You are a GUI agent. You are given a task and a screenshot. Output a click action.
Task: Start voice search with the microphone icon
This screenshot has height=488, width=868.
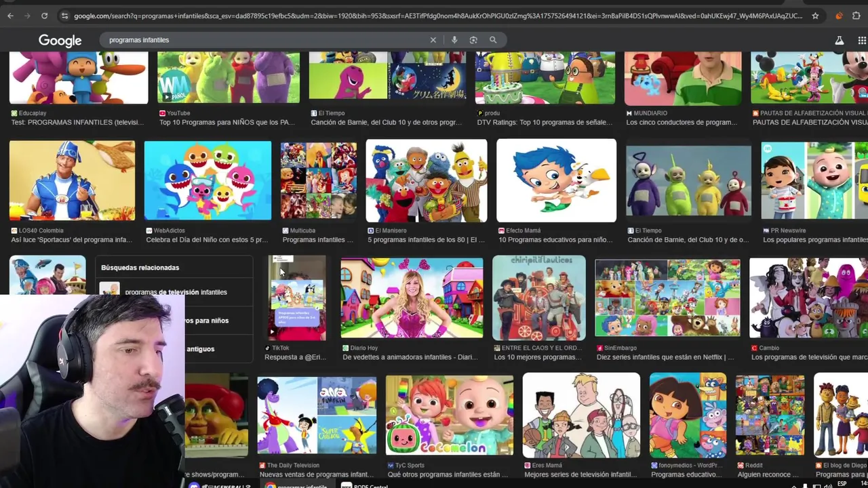click(454, 40)
